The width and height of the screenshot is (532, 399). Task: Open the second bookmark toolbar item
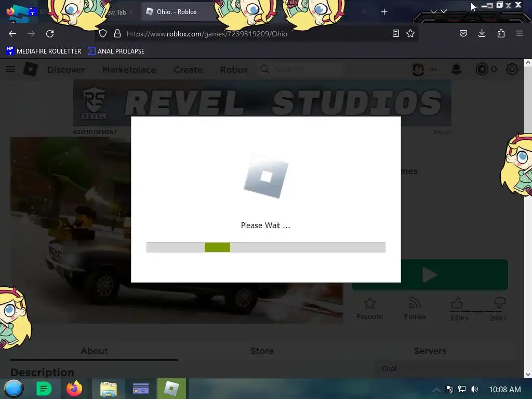click(x=116, y=51)
